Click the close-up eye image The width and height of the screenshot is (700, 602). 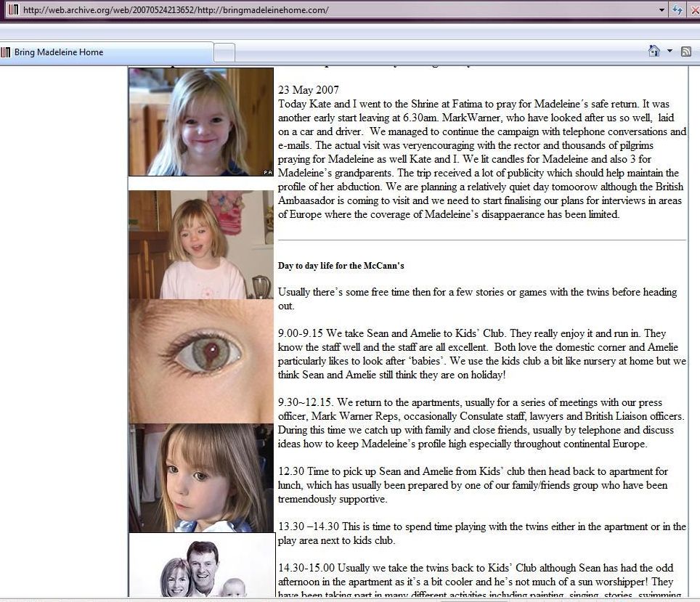[201, 361]
